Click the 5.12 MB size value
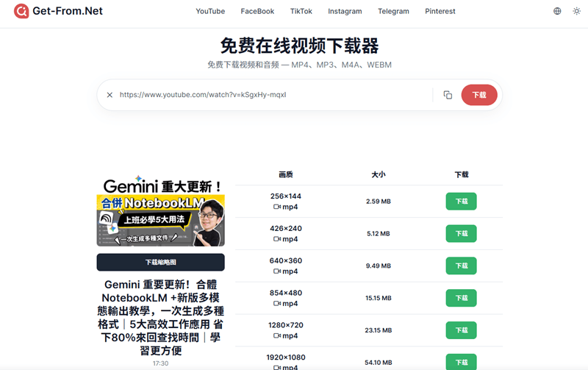588x370 pixels. 379,234
